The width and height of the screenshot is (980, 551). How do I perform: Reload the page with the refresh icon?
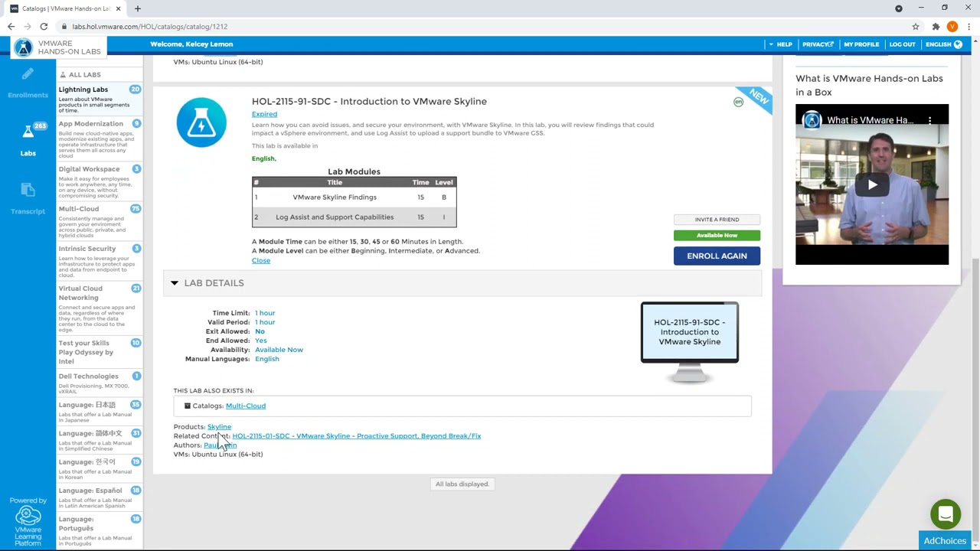(44, 27)
